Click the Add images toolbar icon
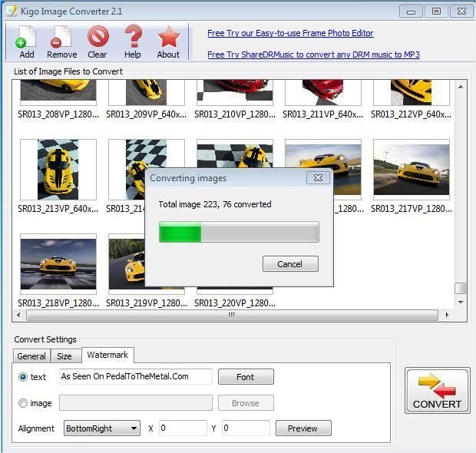Screen dimensions: 476x453 click(26, 41)
